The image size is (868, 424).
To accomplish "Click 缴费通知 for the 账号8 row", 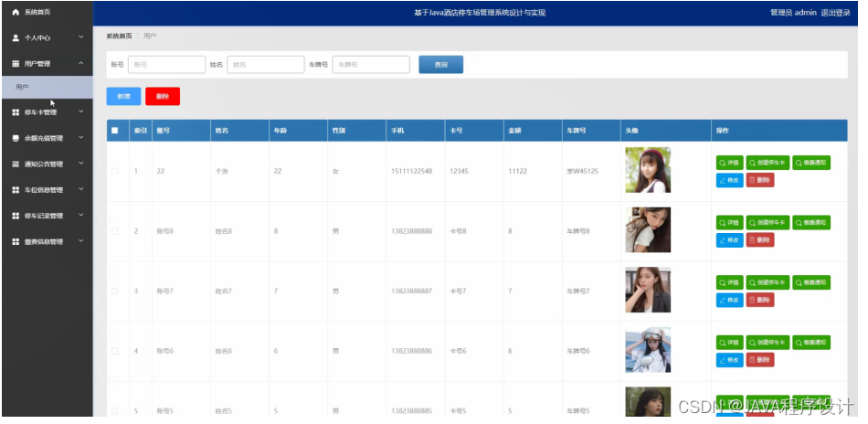I will (x=811, y=223).
